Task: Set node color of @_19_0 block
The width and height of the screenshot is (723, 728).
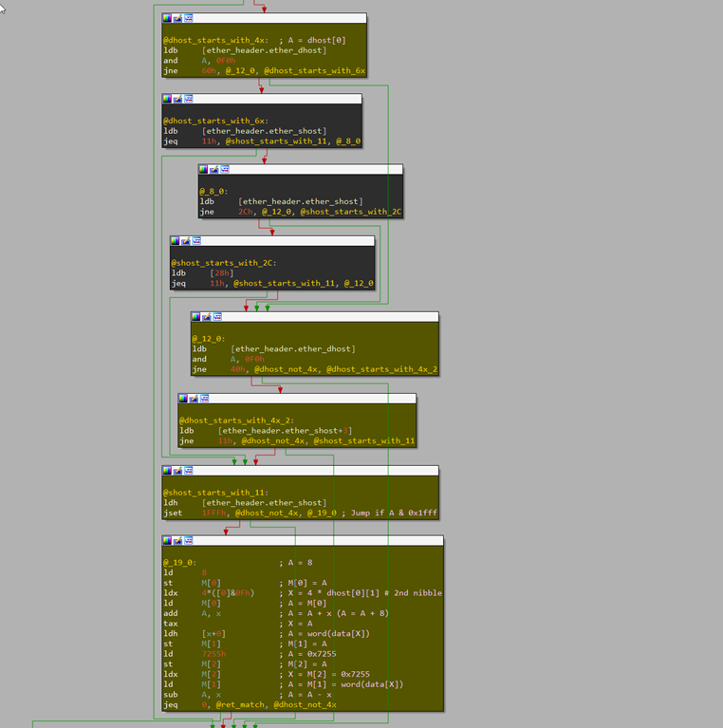Action: click(167, 540)
